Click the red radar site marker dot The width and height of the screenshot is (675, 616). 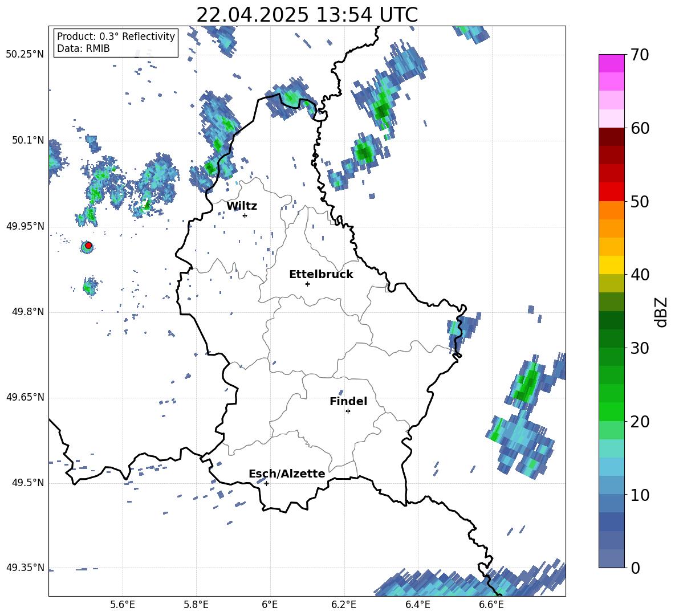click(88, 246)
